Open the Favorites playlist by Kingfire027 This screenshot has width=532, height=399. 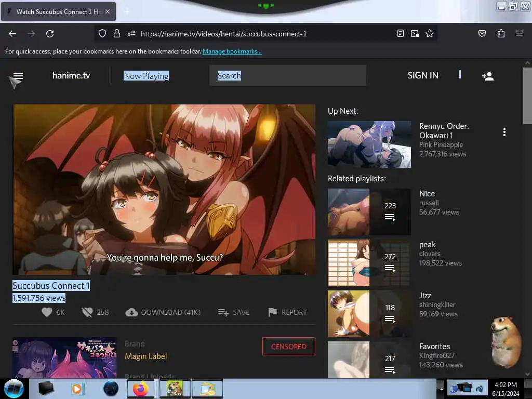[x=369, y=360]
